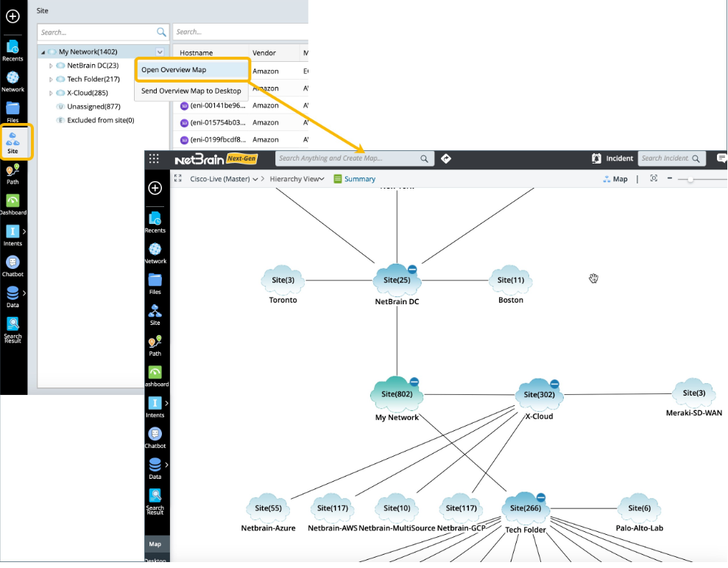The height and width of the screenshot is (568, 728).
Task: Click the Hostname column header
Action: click(197, 53)
